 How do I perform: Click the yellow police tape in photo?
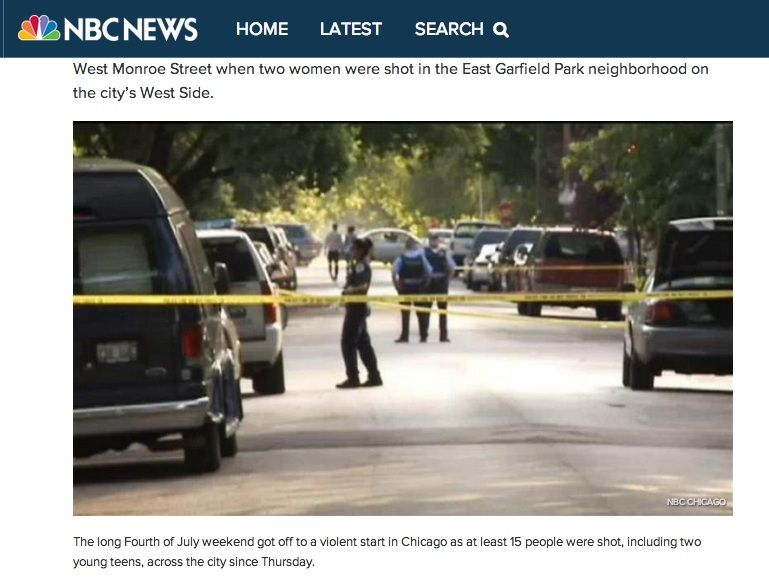(x=403, y=298)
